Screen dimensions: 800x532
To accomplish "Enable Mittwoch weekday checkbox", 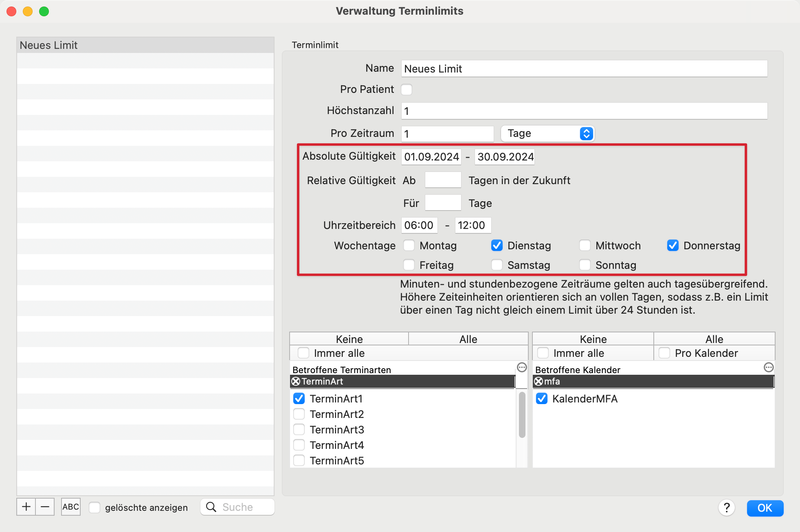I will tap(585, 245).
